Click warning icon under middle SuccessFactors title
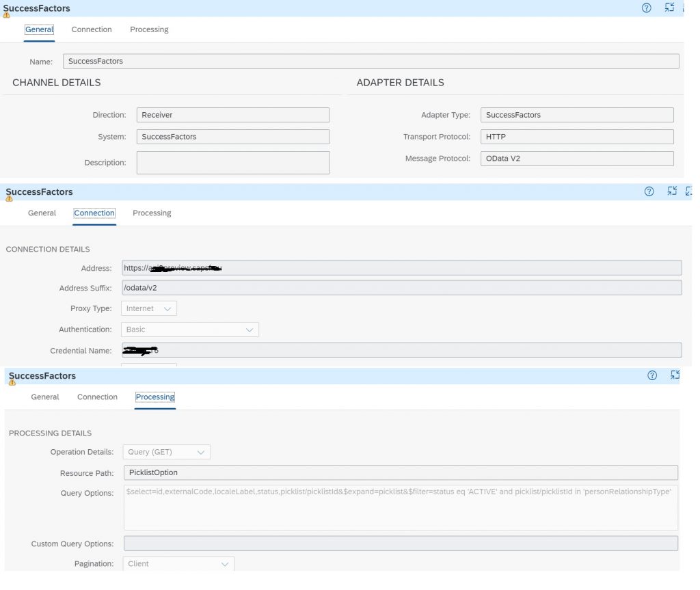Image resolution: width=700 pixels, height=590 pixels. click(9, 199)
